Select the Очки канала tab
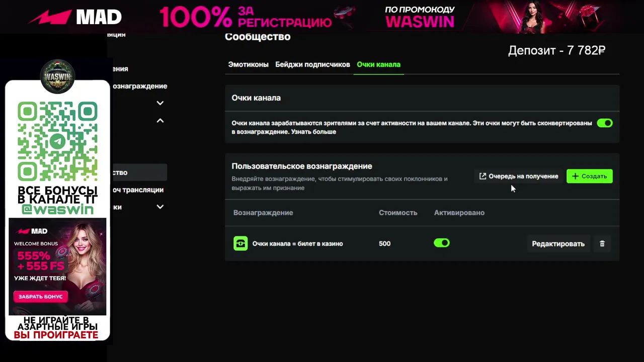Viewport: 644px width, 362px height. pos(378,64)
